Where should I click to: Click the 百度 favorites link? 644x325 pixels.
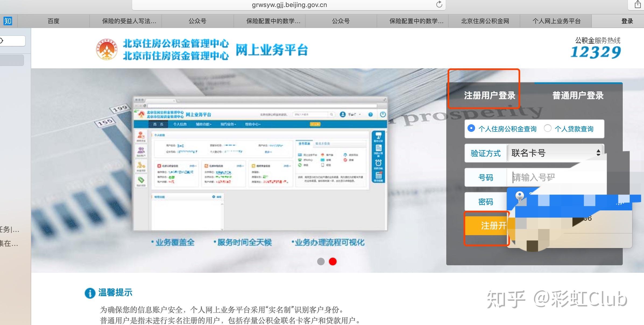[x=53, y=21]
